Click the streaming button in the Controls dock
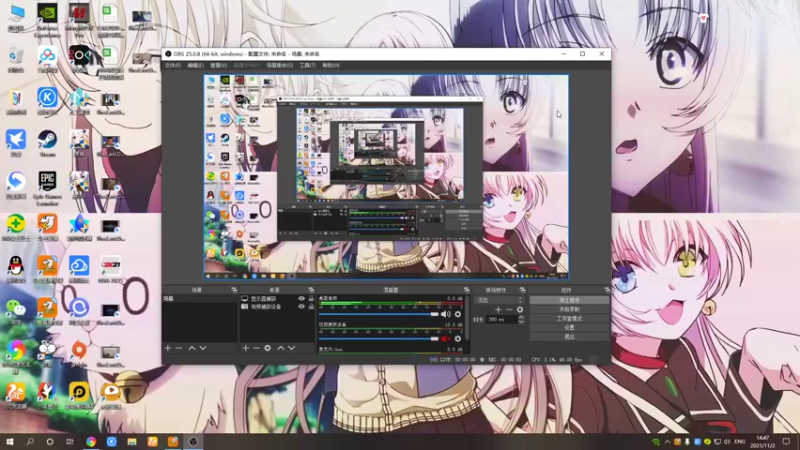The height and width of the screenshot is (450, 800). [569, 300]
